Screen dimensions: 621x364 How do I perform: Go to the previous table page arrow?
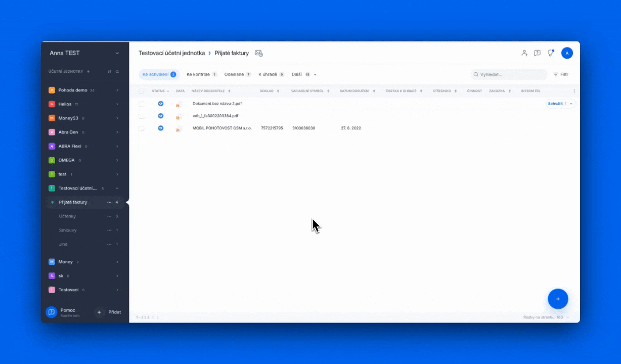pyautogui.click(x=153, y=317)
